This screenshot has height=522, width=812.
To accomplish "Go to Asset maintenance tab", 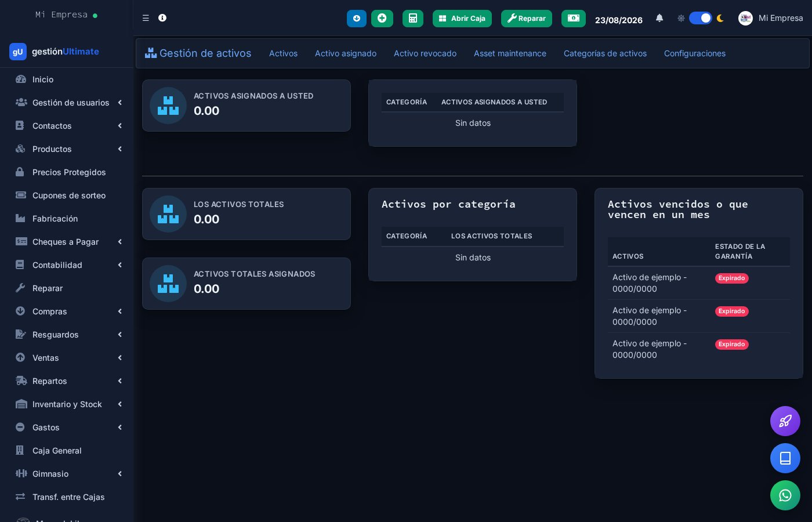I will [510, 53].
